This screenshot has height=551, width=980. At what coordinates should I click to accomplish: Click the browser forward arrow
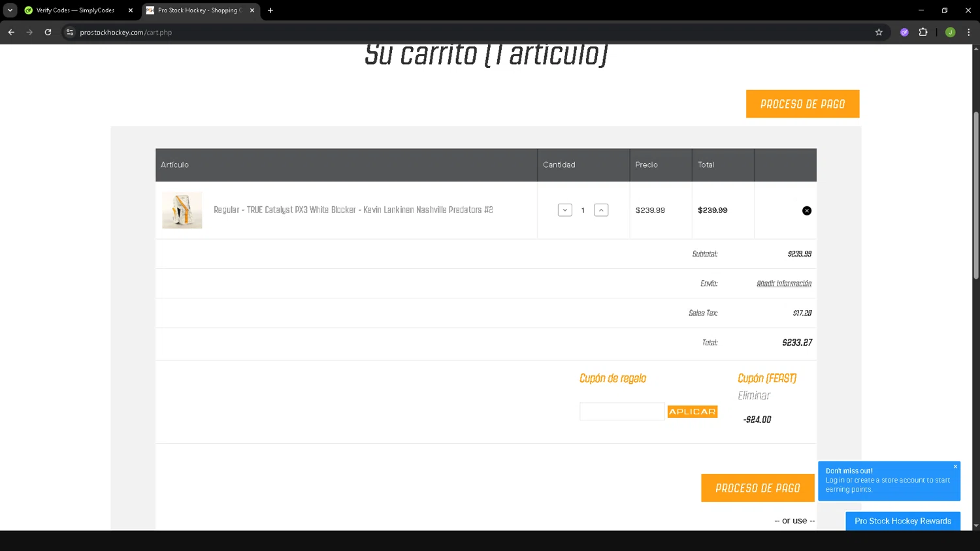29,32
